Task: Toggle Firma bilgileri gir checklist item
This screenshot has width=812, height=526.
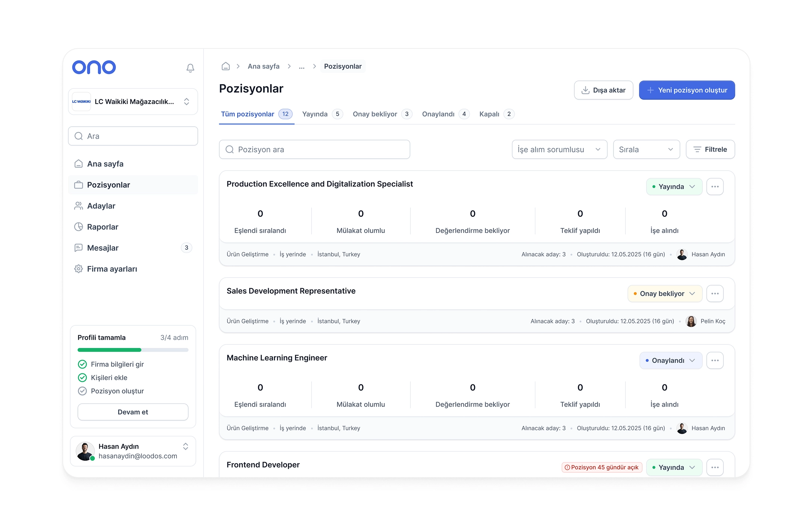Action: tap(82, 364)
